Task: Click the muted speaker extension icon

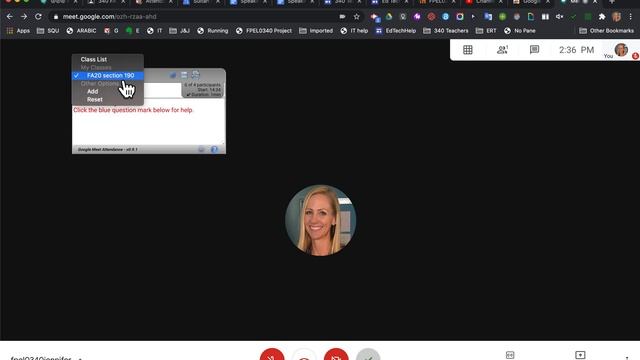Action: 559,17
